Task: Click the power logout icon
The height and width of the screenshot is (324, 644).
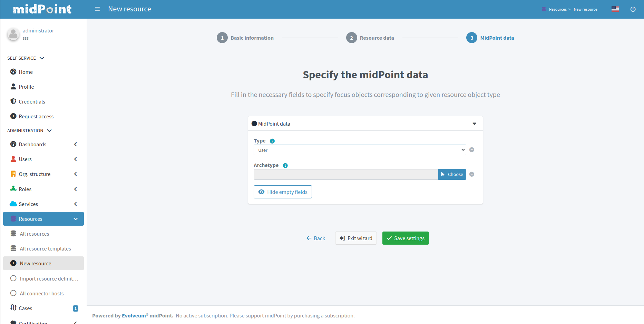Action: point(633,9)
